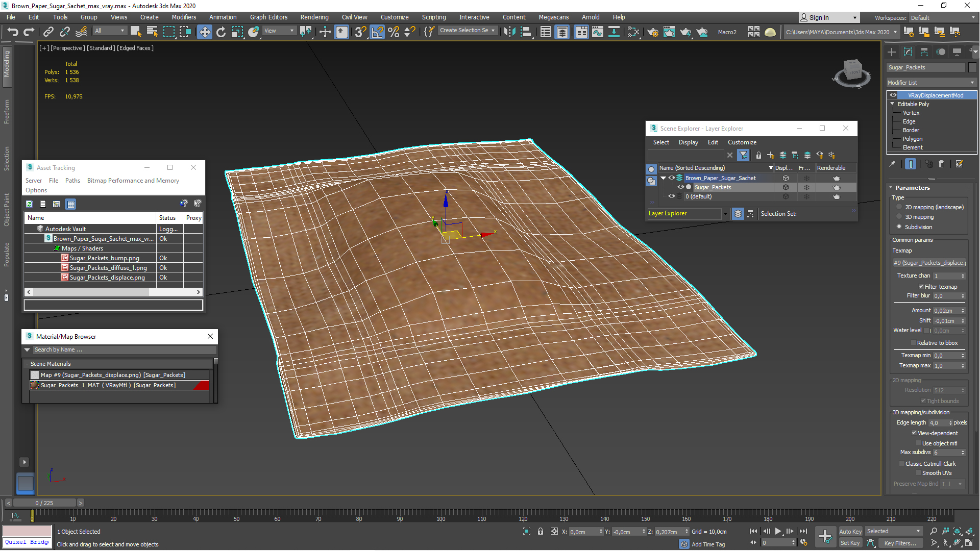The image size is (980, 551).
Task: Enable Use object mtl checkbox
Action: (x=919, y=443)
